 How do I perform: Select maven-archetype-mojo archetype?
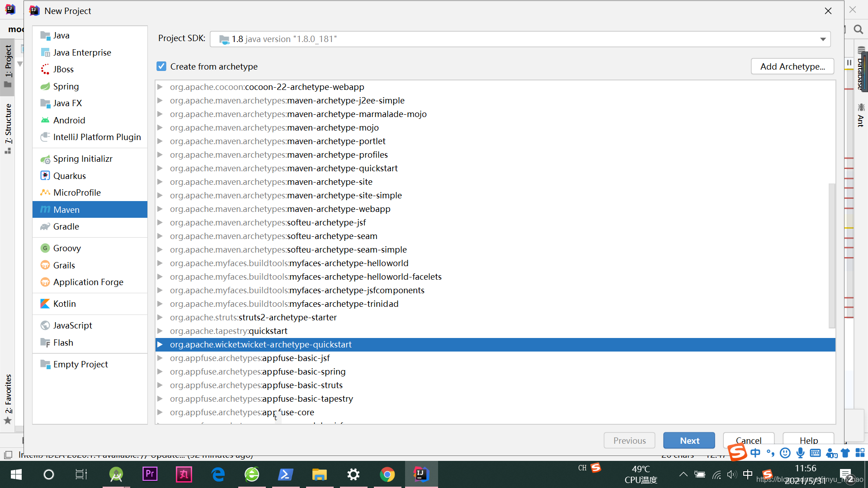[495, 127]
